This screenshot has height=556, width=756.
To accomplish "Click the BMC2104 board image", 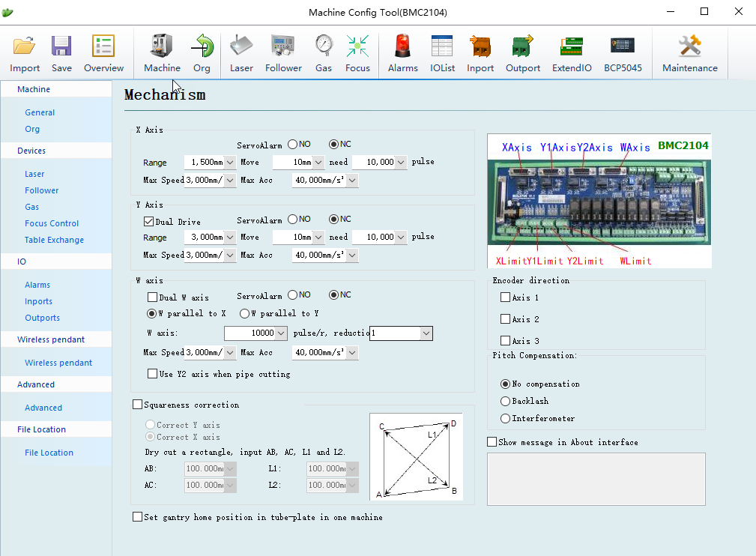I will coord(599,201).
